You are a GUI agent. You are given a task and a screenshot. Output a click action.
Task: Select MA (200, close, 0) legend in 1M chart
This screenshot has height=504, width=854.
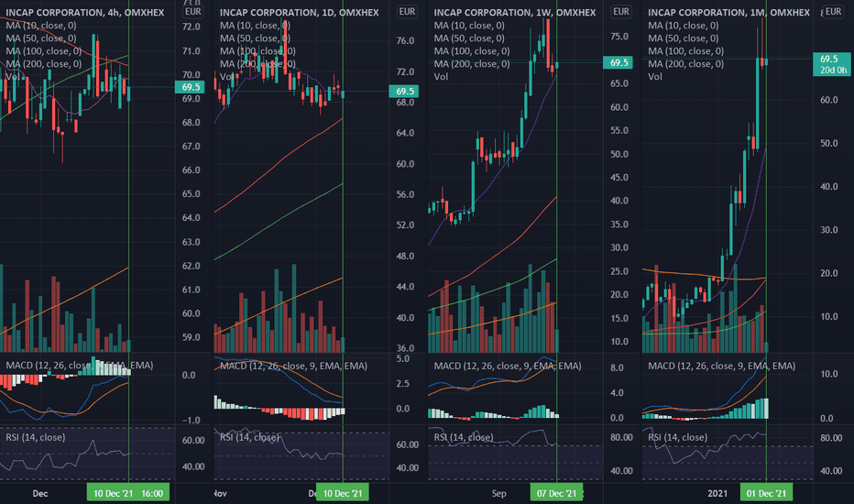pyautogui.click(x=685, y=64)
